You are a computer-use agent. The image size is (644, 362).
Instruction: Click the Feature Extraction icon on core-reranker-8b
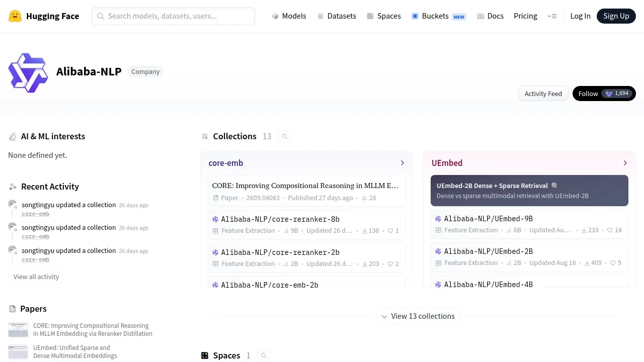pyautogui.click(x=215, y=231)
